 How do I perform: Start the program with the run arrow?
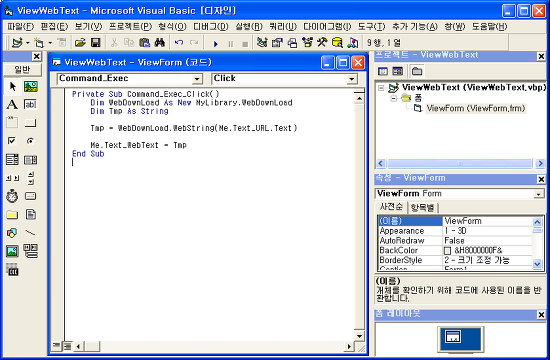216,44
